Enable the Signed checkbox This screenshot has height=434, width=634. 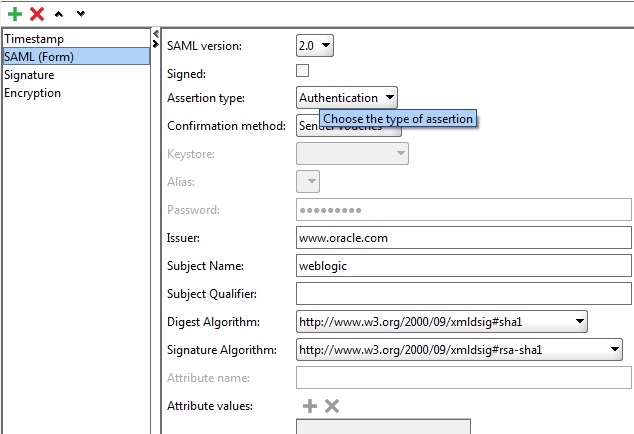[303, 71]
